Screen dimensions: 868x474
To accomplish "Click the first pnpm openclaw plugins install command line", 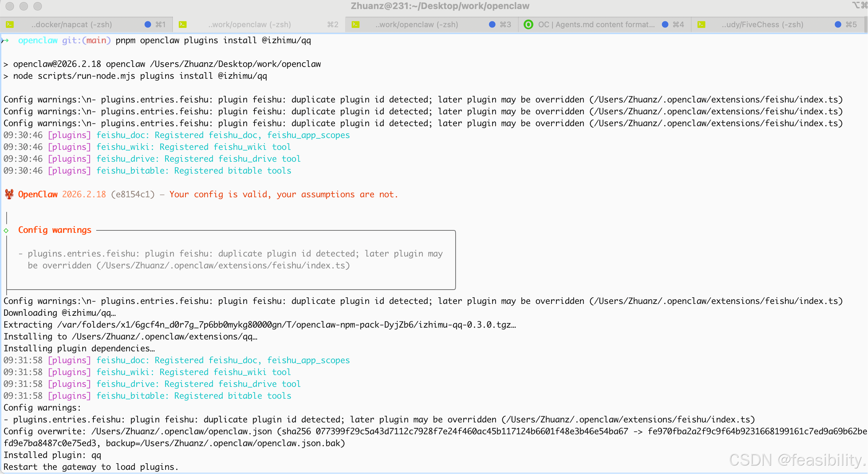I will point(213,40).
